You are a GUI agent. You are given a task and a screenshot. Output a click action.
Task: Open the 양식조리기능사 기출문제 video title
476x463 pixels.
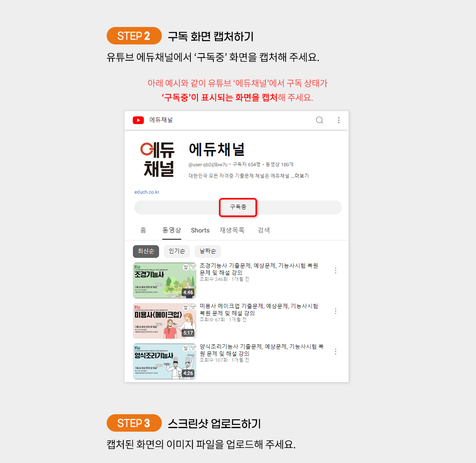point(261,350)
